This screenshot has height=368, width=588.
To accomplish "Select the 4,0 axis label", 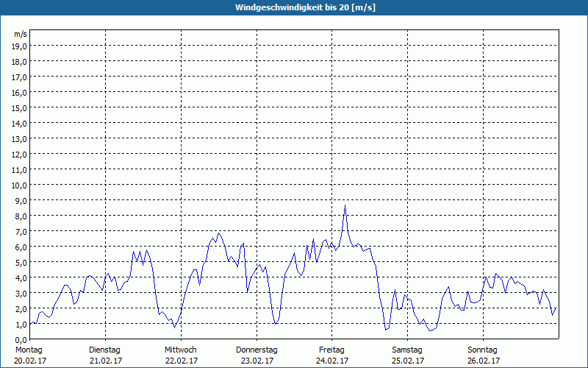I will pos(21,278).
